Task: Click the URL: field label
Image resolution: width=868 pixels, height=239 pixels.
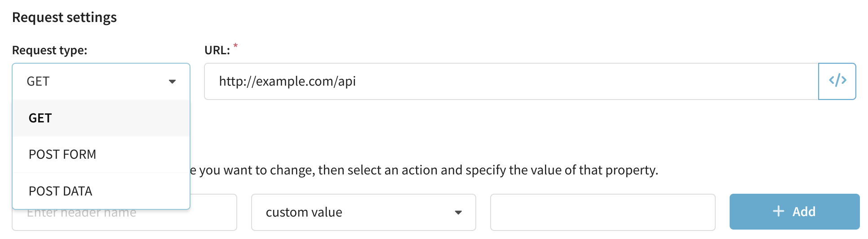Action: tap(217, 50)
